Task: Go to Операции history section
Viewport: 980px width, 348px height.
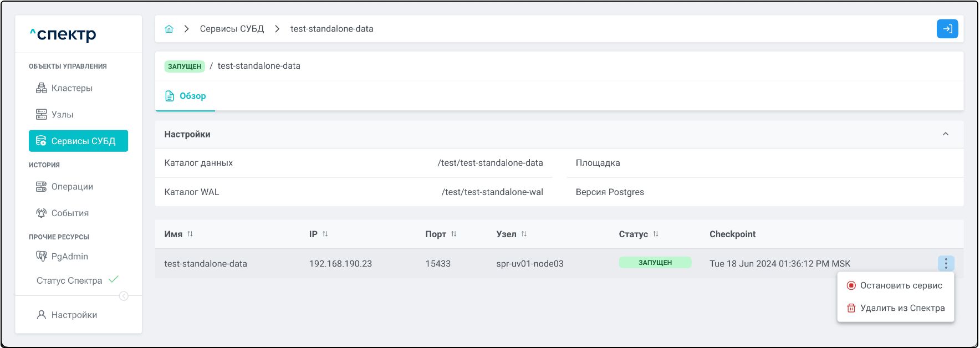Action: [72, 187]
